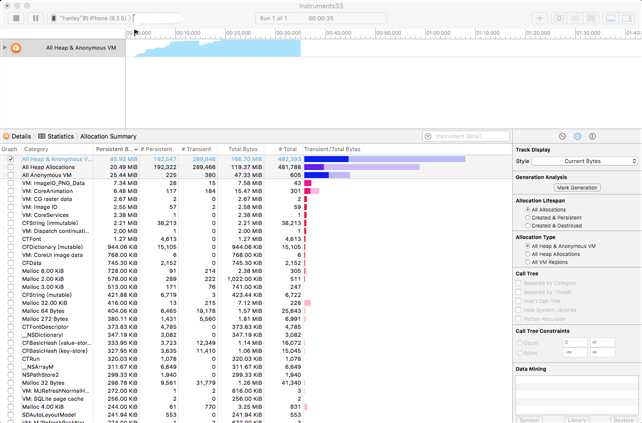Click the Allocations instrument orange icon
Viewport: 642px width, 423px height.
click(x=16, y=48)
